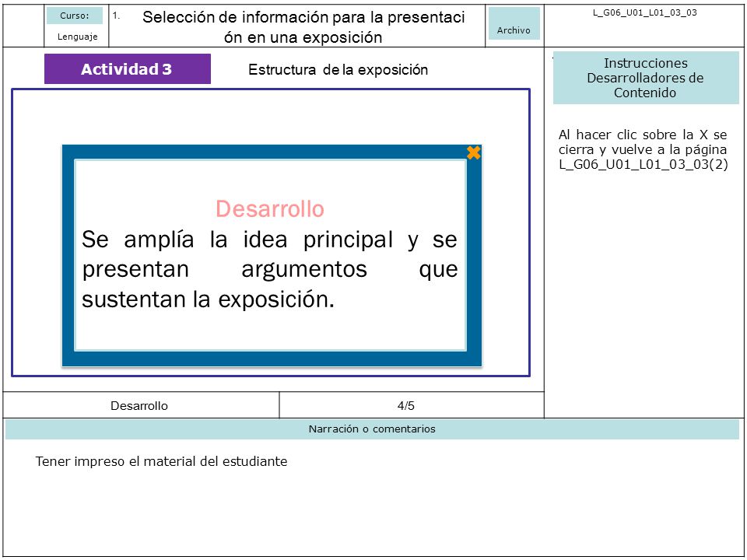Click the pink 'Desarrollo' popup title
Viewport: 747px width, 560px height.
pyautogui.click(x=270, y=208)
